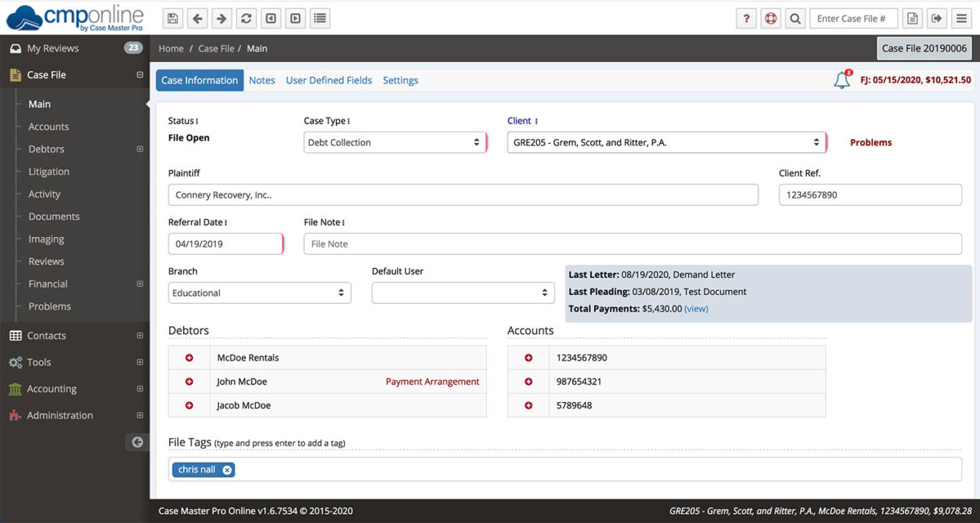Click the Case File 20190006 button
Viewport: 980px width, 523px height.
[x=924, y=48]
